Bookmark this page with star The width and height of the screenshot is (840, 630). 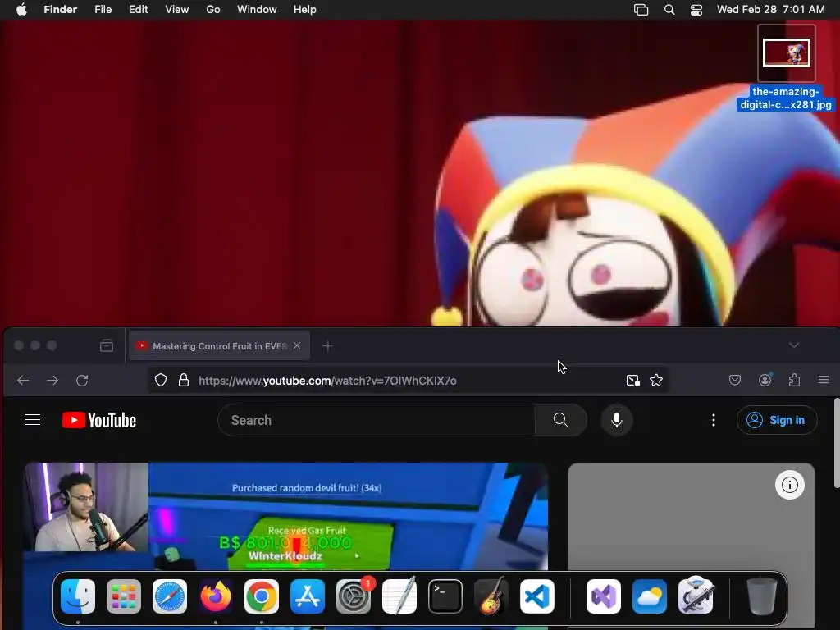click(x=656, y=381)
